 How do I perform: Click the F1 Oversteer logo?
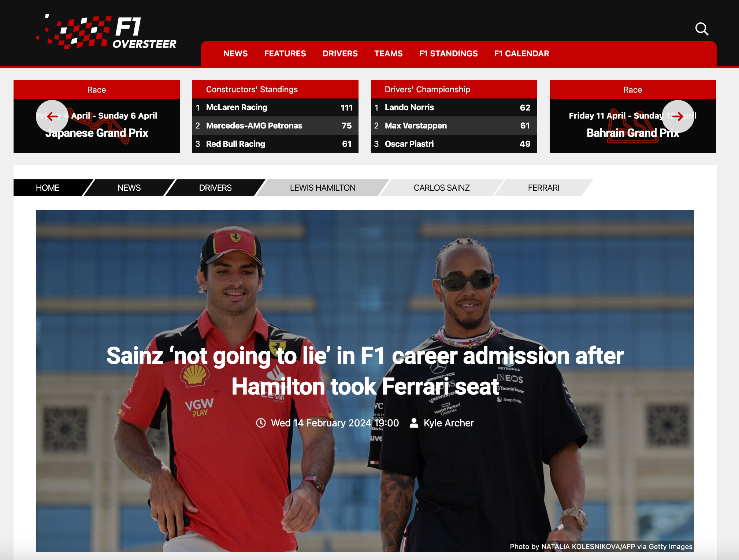(106, 32)
